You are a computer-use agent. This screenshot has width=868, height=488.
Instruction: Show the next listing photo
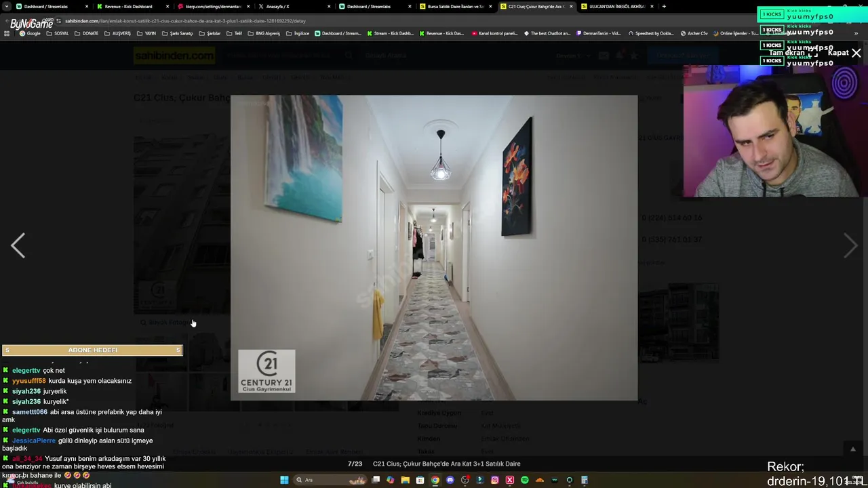coord(850,245)
